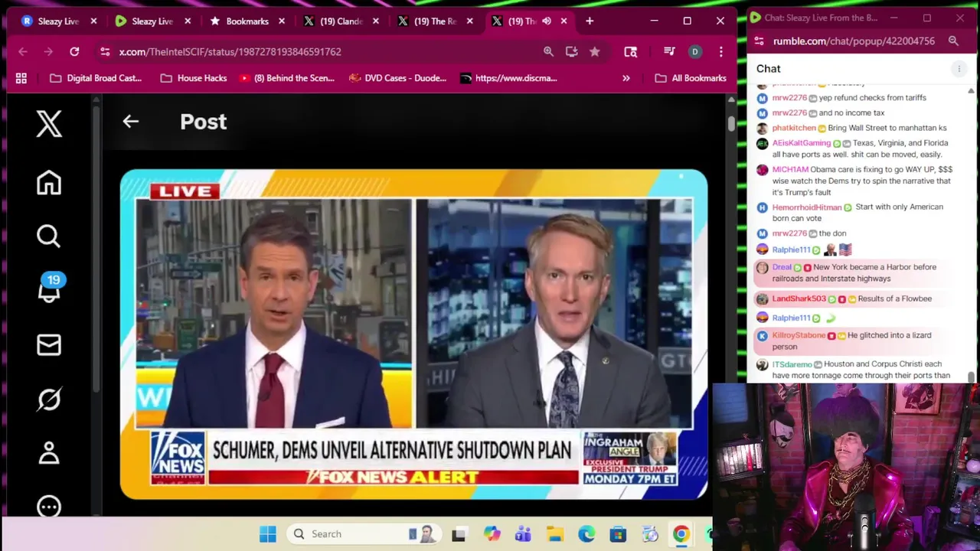Switch to the (19) Clande X tab

tap(332, 21)
